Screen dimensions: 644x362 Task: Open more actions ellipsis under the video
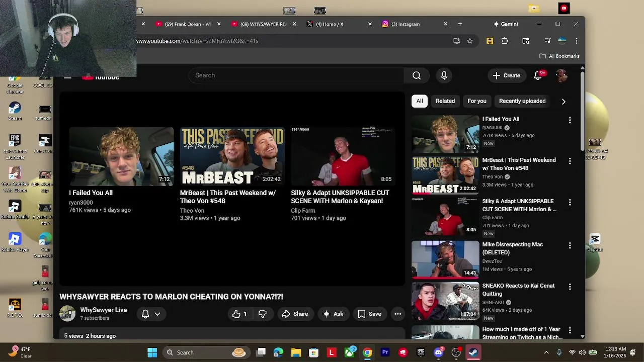(397, 314)
